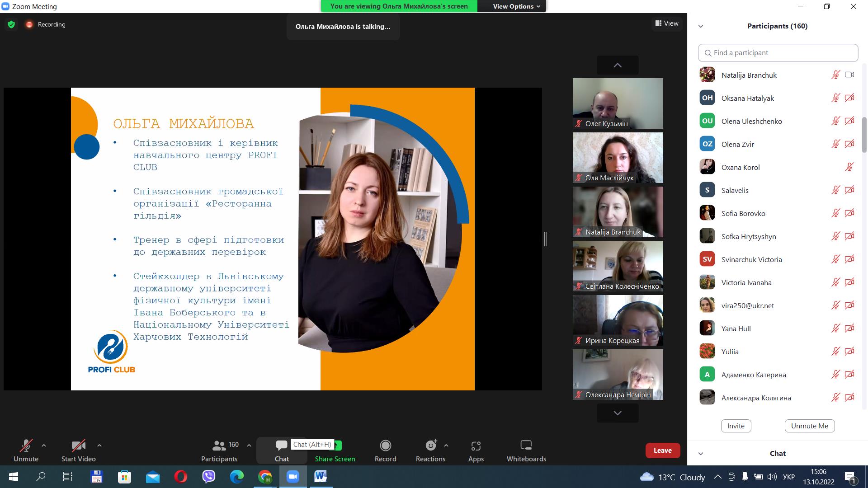Collapse the Participants panel chevron
The width and height of the screenshot is (868, 488).
pos(701,26)
